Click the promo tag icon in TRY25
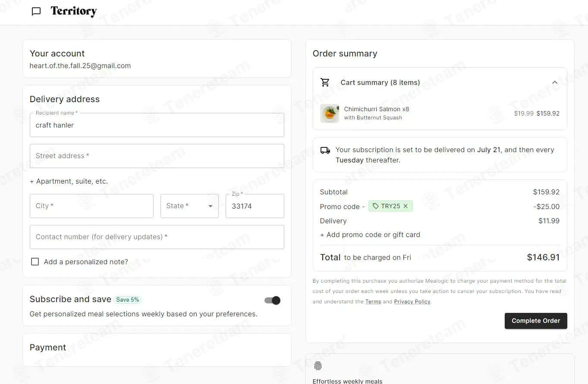 (376, 206)
